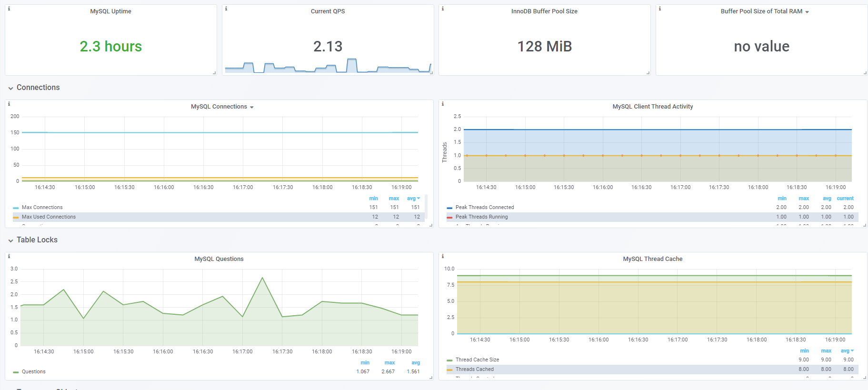Click the "no value" text
868x390 pixels.
tap(762, 46)
